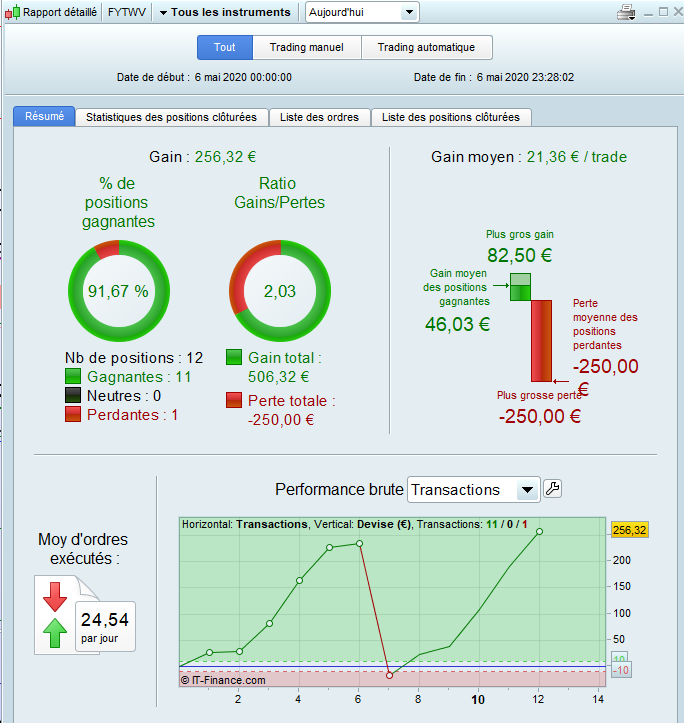Click the red Perte totale legend square
Screen dimensions: 684x723
click(234, 400)
